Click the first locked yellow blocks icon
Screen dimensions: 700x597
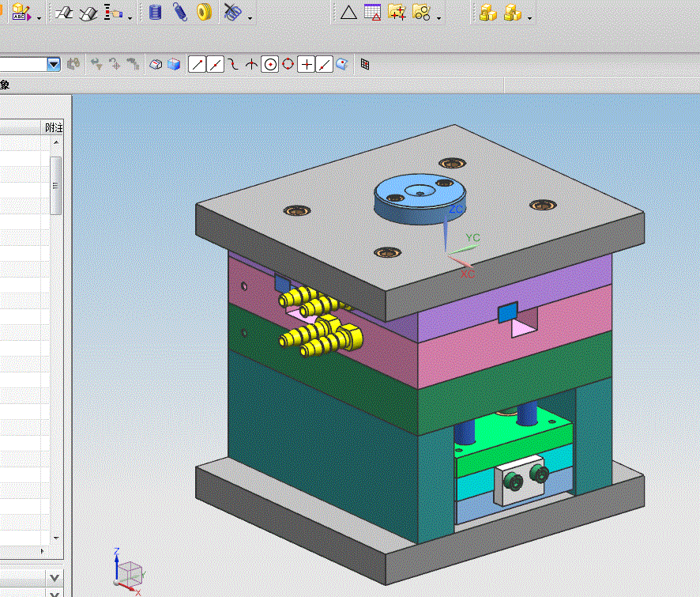pos(487,12)
